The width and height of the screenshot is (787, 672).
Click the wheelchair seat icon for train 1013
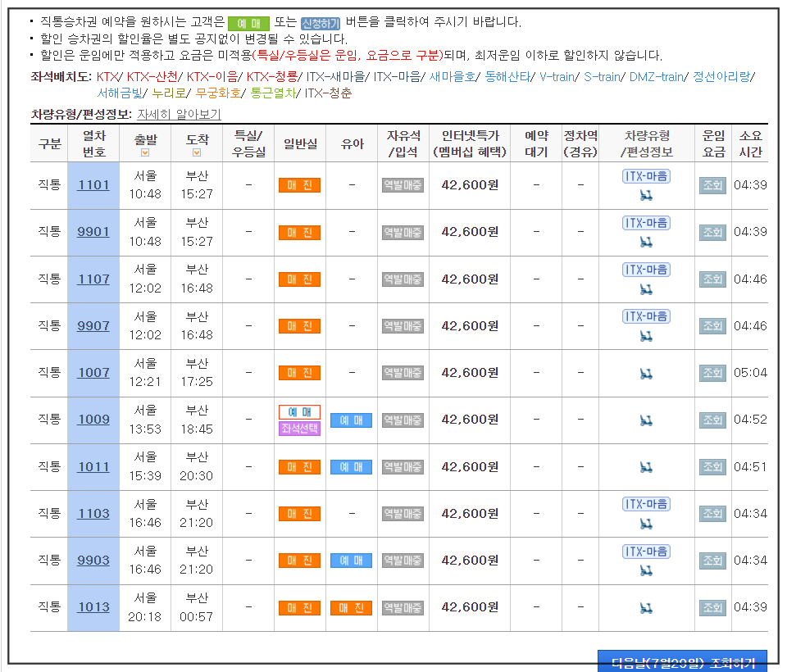(646, 608)
